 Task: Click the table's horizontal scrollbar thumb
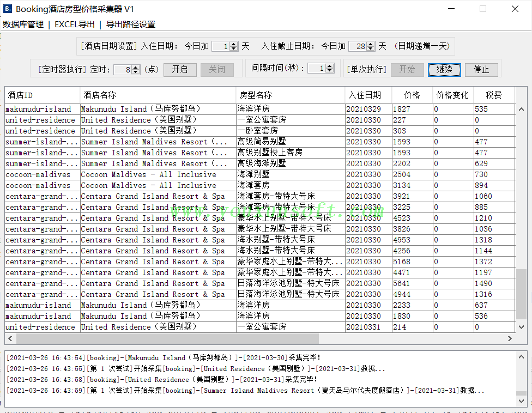(x=167, y=338)
